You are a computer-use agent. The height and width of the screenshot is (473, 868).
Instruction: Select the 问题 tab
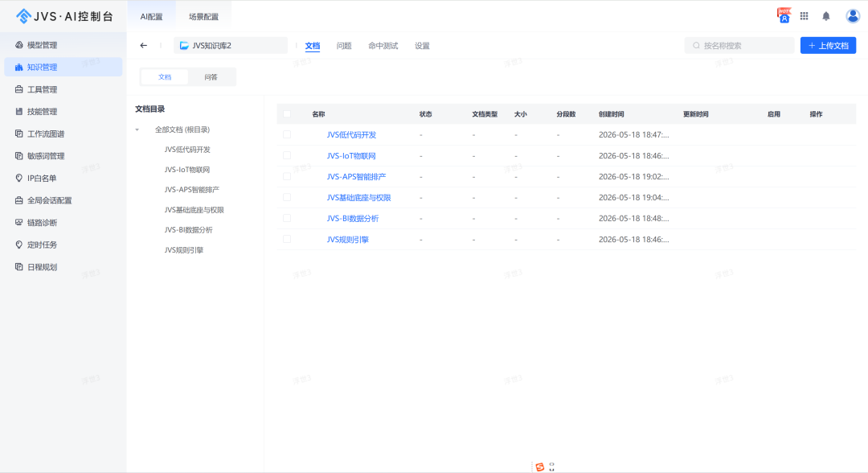pos(344,45)
